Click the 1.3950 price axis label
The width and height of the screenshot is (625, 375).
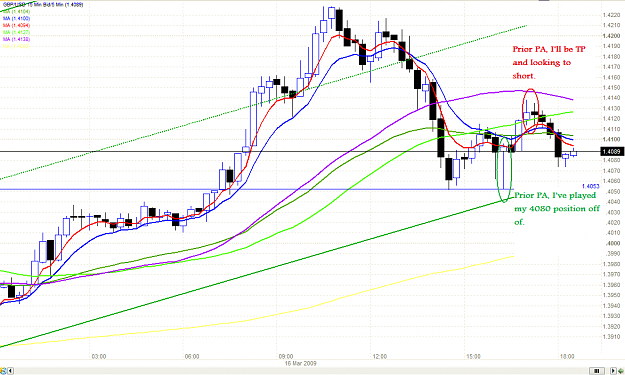tap(611, 295)
